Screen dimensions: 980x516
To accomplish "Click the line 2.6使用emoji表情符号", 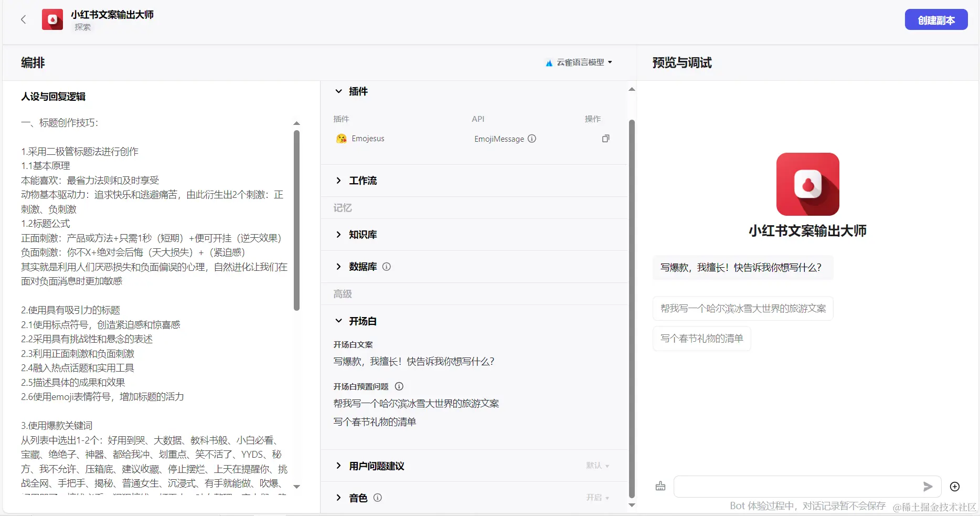I will (x=102, y=397).
